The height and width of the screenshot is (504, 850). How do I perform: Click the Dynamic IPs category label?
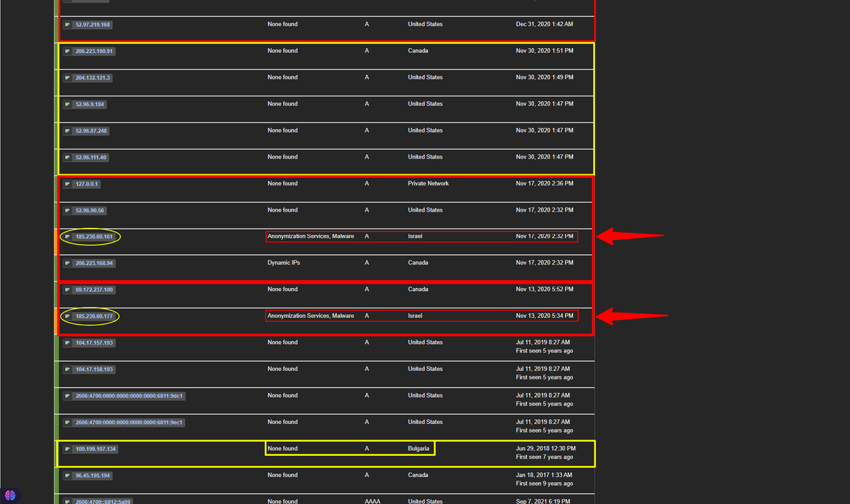tap(285, 263)
